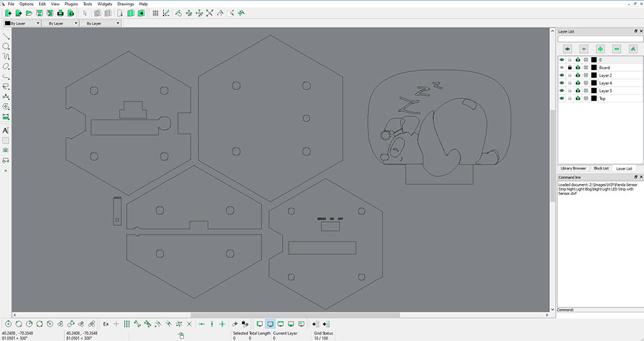
Task: Toggle Restrict Vertical icon
Action: point(212,324)
